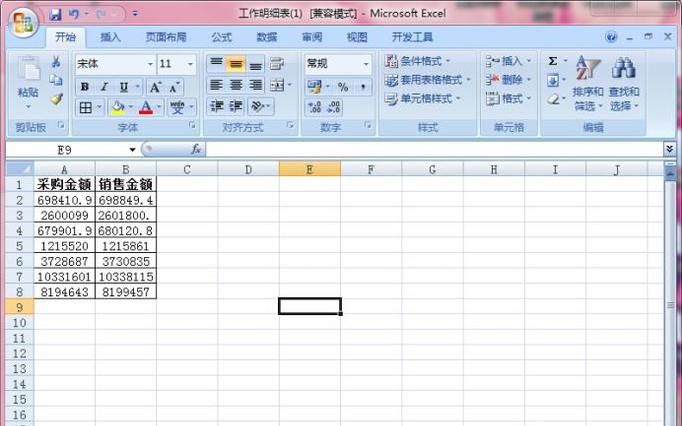The image size is (682, 426).
Task: Click AutoSum sigma icon
Action: 552,61
